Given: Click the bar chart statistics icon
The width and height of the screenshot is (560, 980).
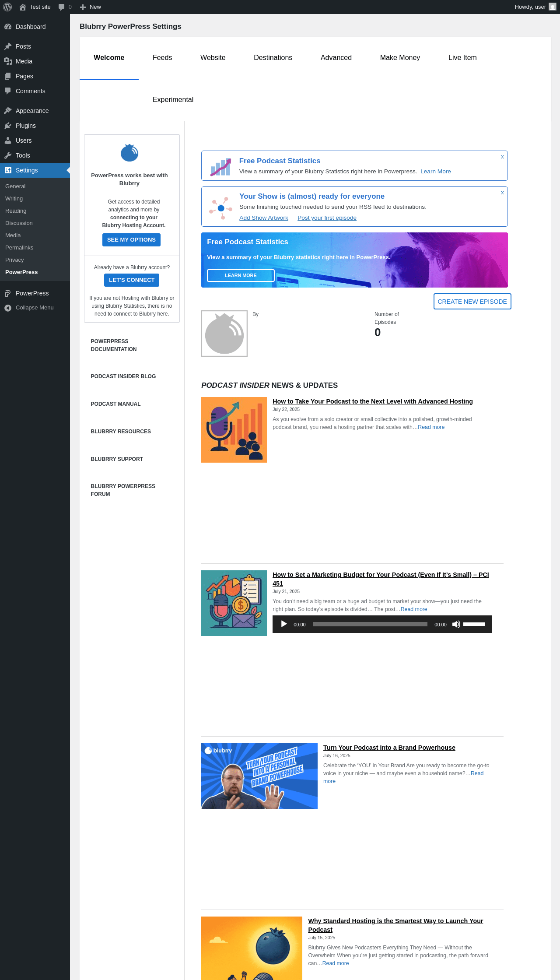Looking at the screenshot, I should (220, 167).
